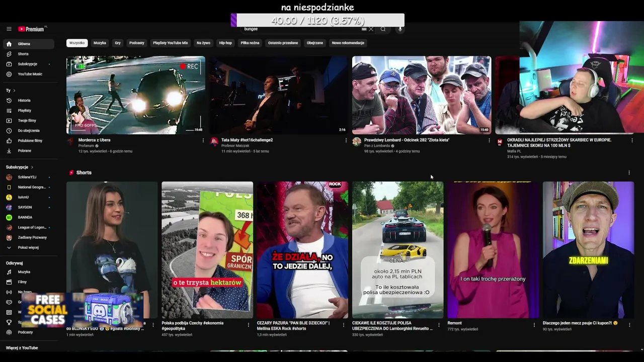Open National Geographic subscription channel
Screen dimensions: 644x362
click(28, 187)
